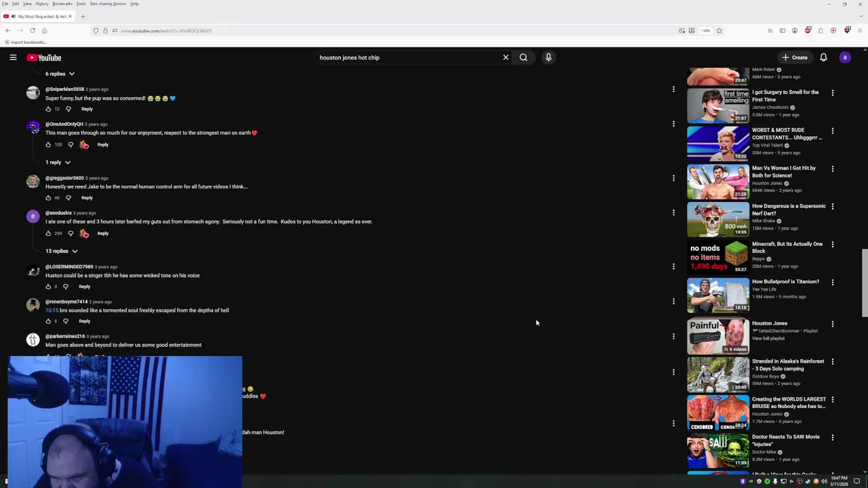Go to the YouTube home logo

click(x=44, y=58)
